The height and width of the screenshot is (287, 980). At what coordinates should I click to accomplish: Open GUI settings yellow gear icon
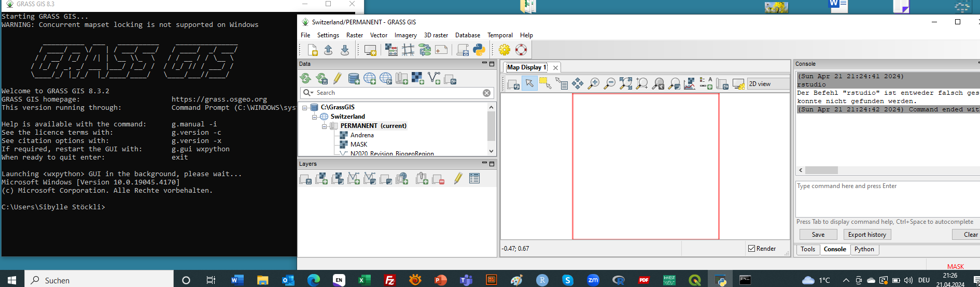(x=505, y=50)
